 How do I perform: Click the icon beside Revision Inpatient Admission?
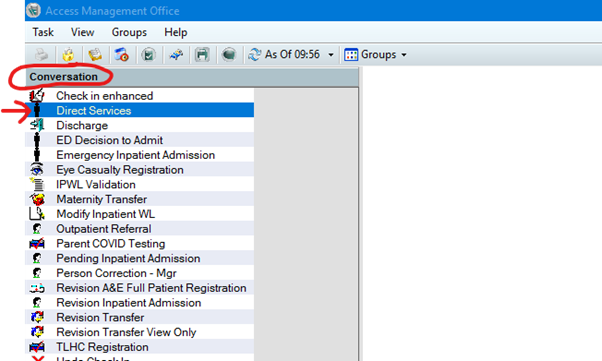click(37, 303)
